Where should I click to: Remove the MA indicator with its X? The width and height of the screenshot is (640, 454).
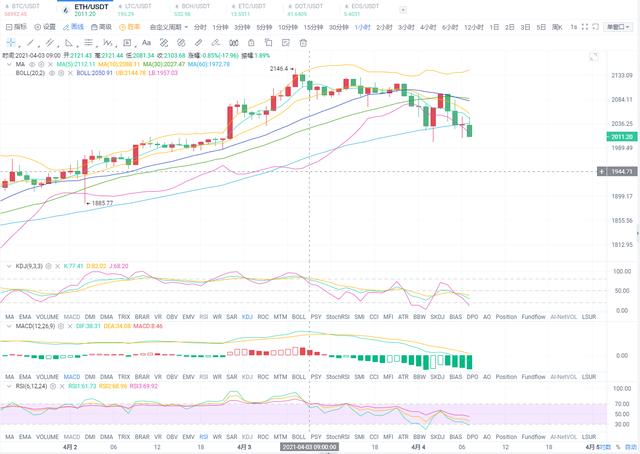(x=50, y=65)
